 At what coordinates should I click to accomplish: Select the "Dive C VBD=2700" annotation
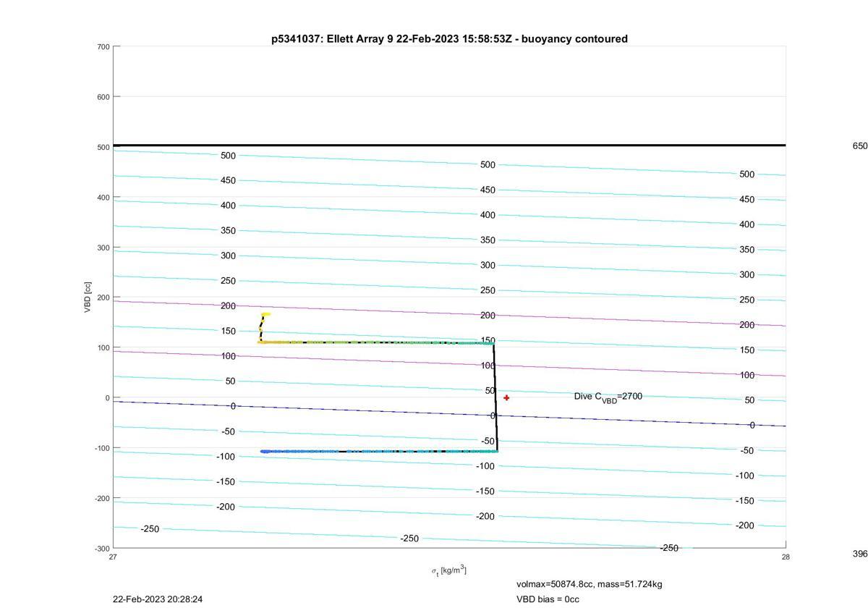[608, 397]
